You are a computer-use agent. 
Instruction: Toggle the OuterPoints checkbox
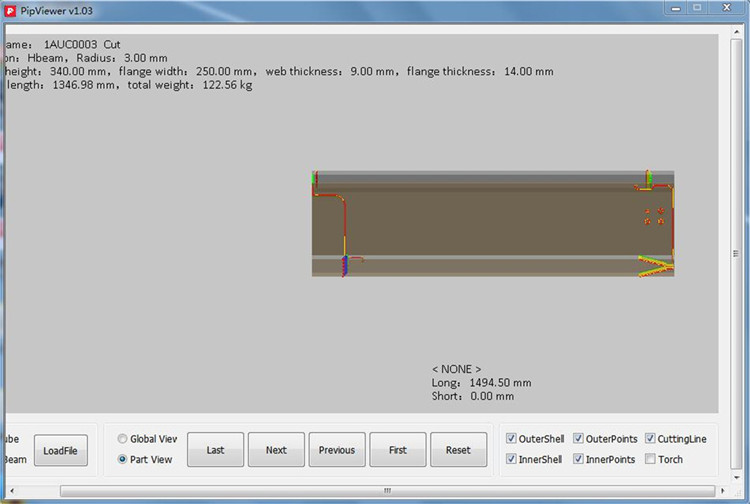coord(578,438)
